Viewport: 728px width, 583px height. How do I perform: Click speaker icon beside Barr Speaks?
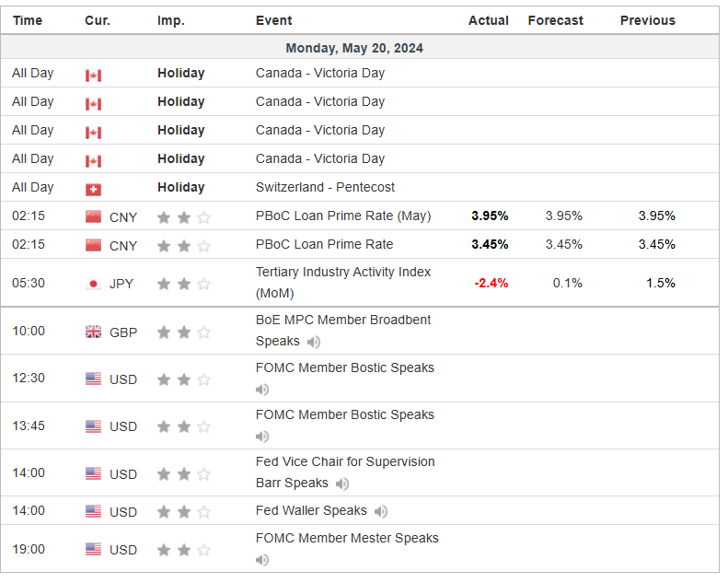(x=342, y=484)
